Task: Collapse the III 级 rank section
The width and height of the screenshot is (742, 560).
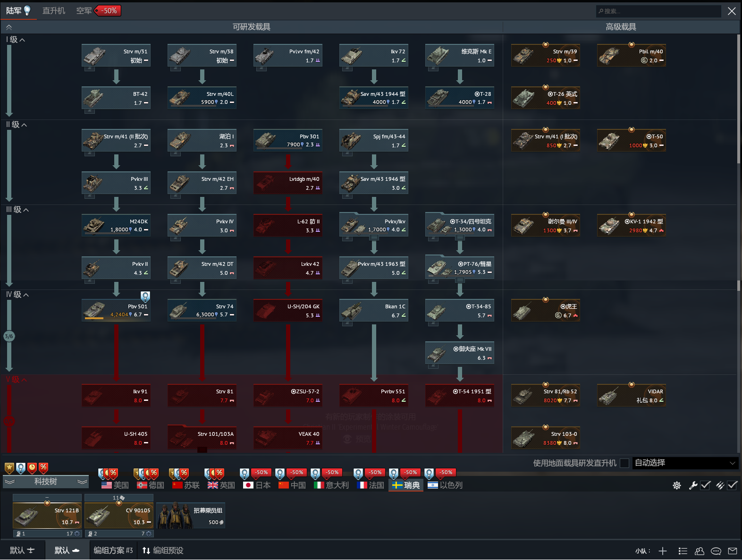Action: click(17, 210)
